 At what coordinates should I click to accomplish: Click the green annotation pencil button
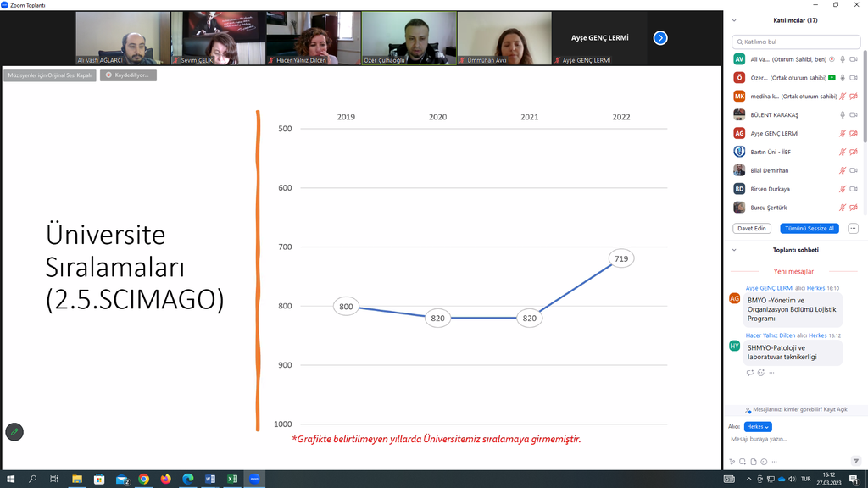tap(14, 432)
